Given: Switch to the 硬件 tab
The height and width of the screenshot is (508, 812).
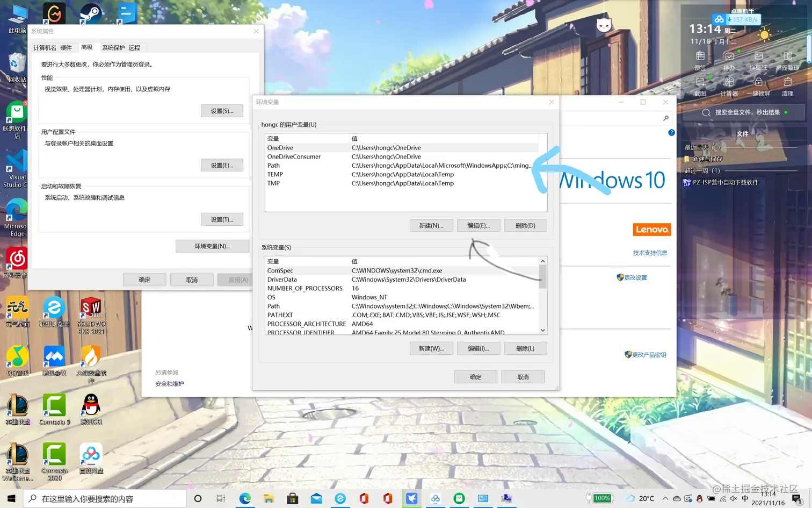Looking at the screenshot, I should point(66,48).
